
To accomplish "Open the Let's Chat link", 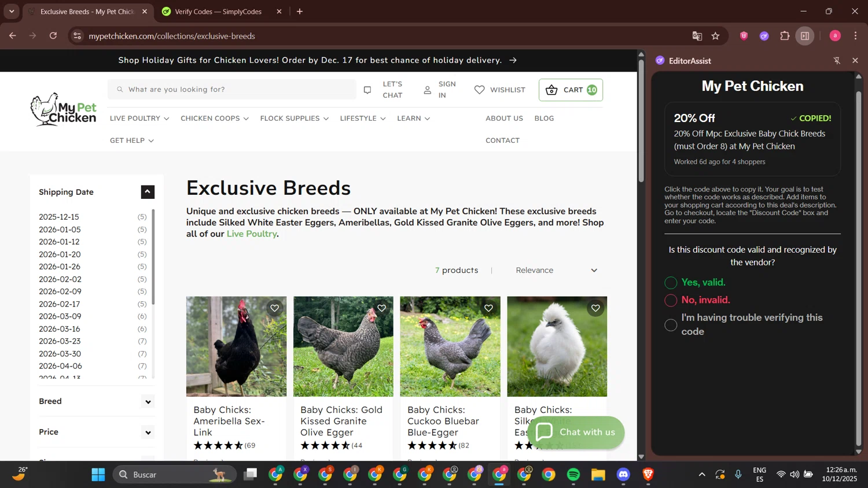I will click(x=383, y=90).
